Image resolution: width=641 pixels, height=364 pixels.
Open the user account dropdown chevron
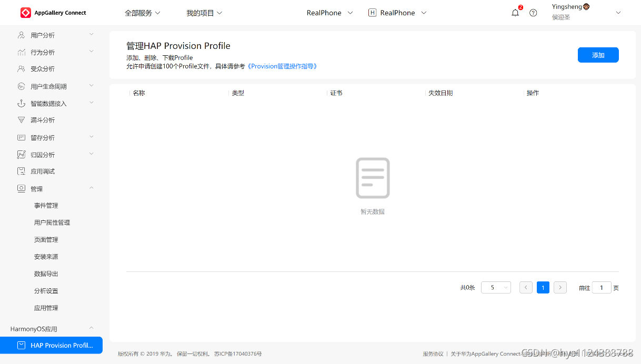tap(618, 13)
